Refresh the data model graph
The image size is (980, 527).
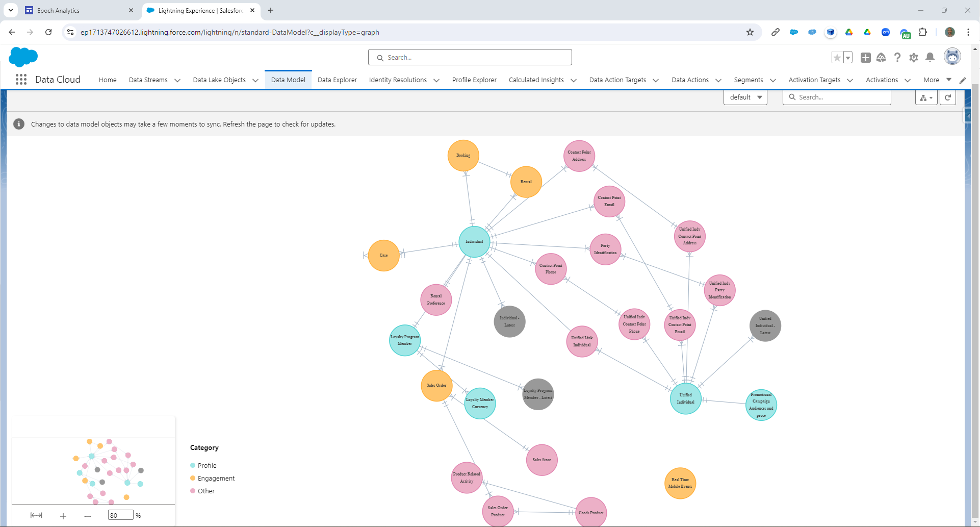pyautogui.click(x=948, y=97)
